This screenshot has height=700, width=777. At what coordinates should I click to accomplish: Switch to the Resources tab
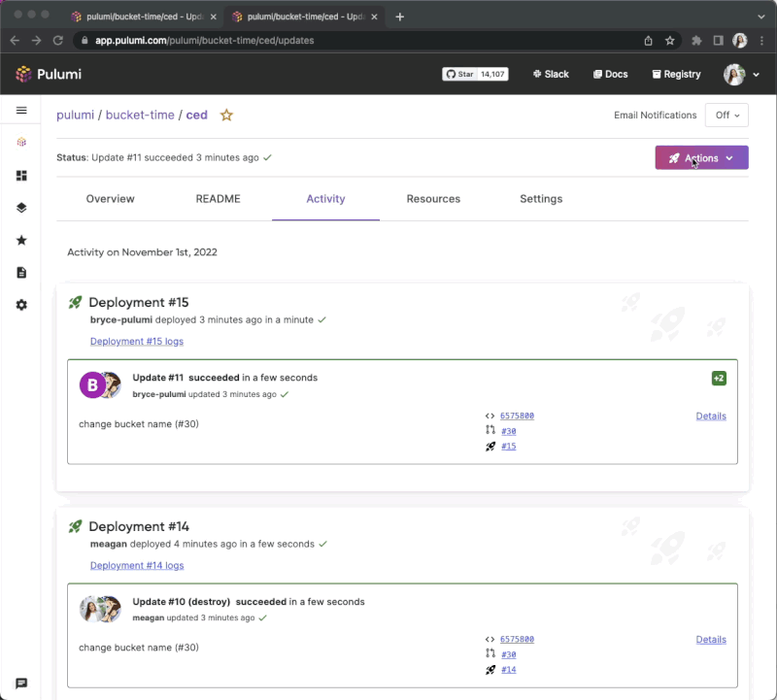click(433, 199)
